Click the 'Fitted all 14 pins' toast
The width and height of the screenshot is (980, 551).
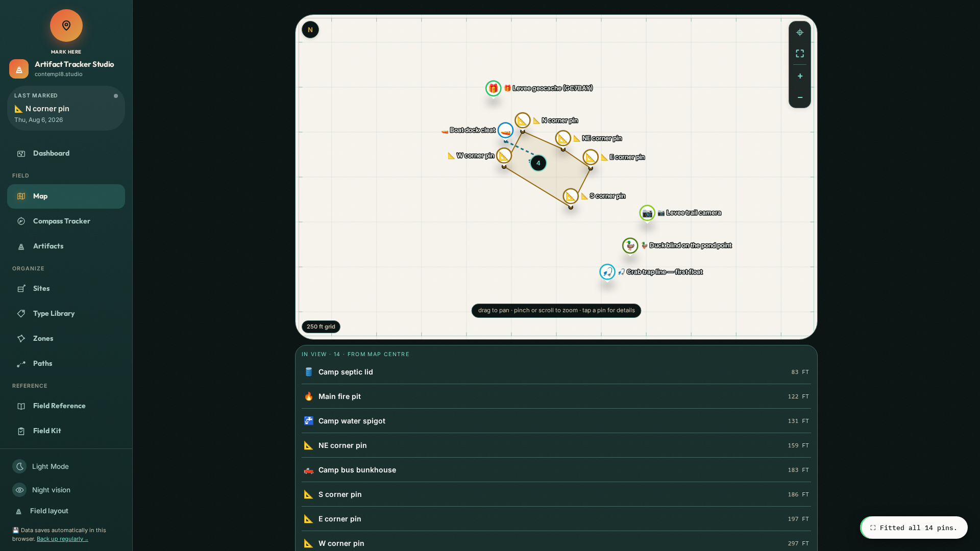click(x=914, y=528)
